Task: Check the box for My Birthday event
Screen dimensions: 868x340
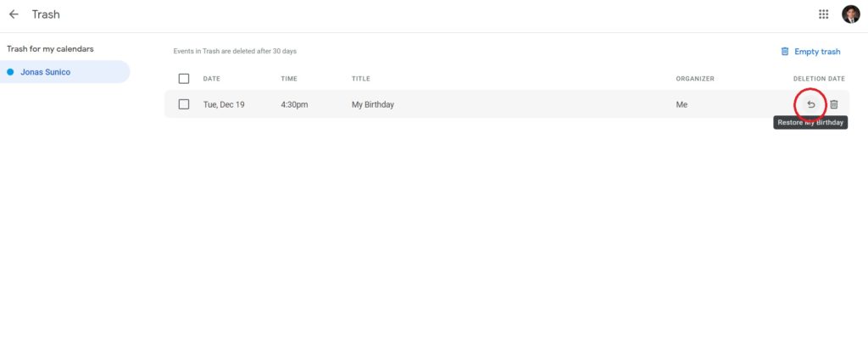Action: (184, 104)
